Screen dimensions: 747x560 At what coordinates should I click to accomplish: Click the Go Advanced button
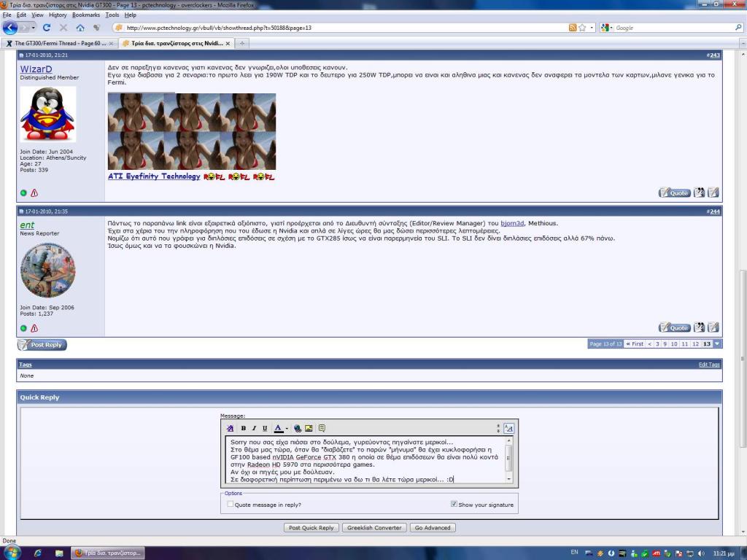pyautogui.click(x=433, y=528)
